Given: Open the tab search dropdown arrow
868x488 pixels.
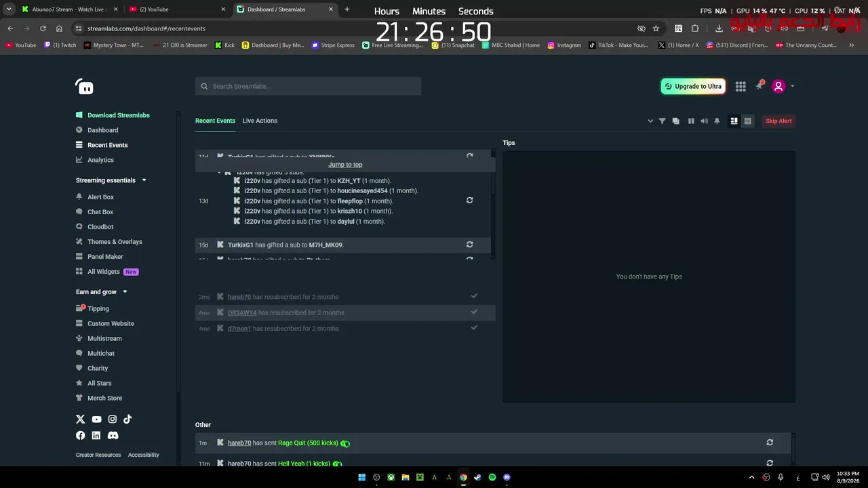Looking at the screenshot, I should (9, 9).
